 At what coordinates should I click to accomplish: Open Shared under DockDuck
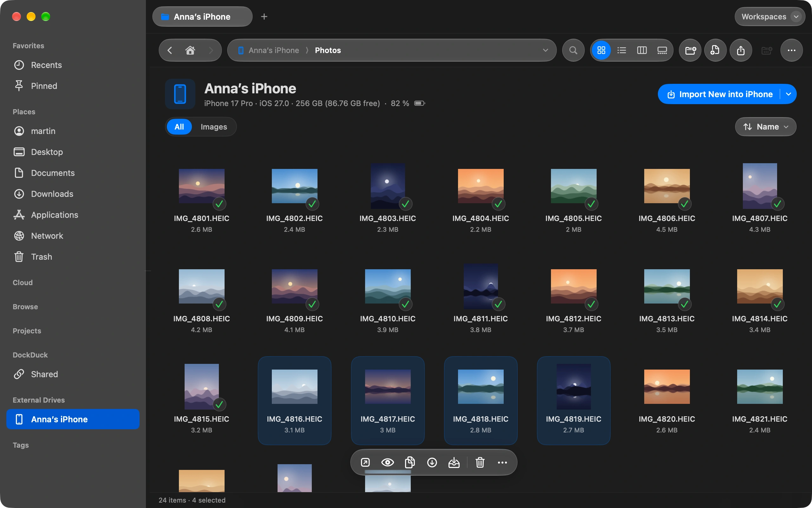pyautogui.click(x=73, y=374)
